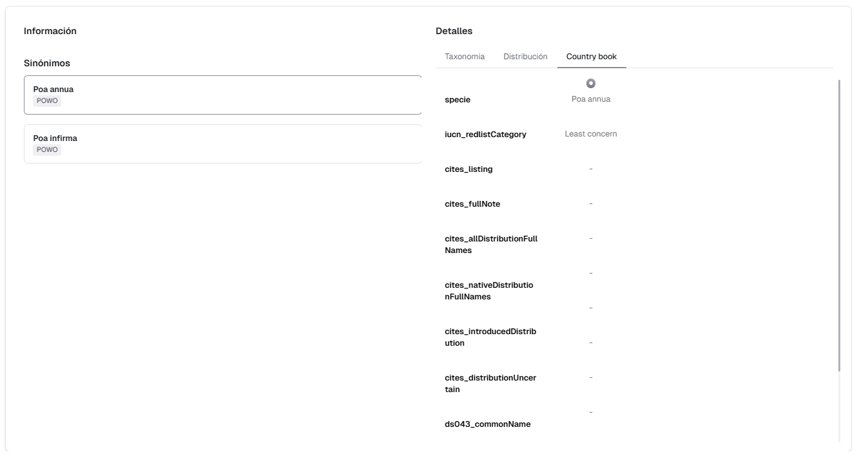Click the cites_fullNote row label
868x461 pixels.
(x=472, y=204)
